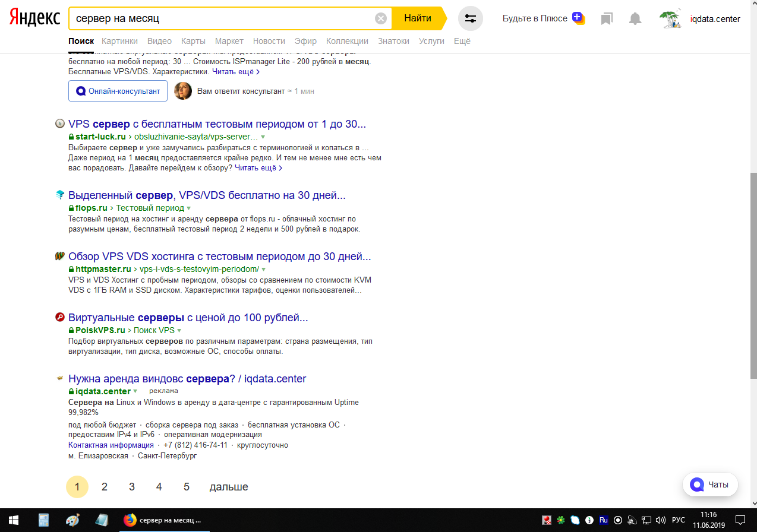
Task: Open the Yandex Plus badge icon
Action: tap(578, 18)
